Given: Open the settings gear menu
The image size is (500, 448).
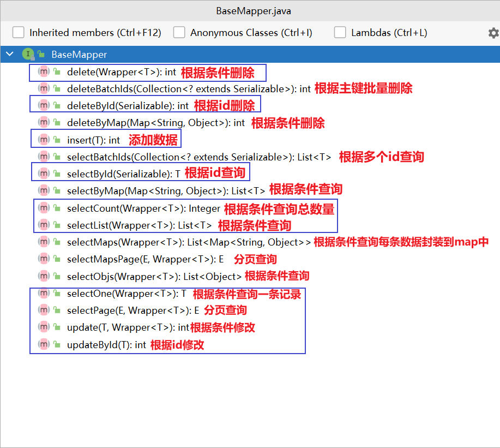Looking at the screenshot, I should tap(493, 33).
